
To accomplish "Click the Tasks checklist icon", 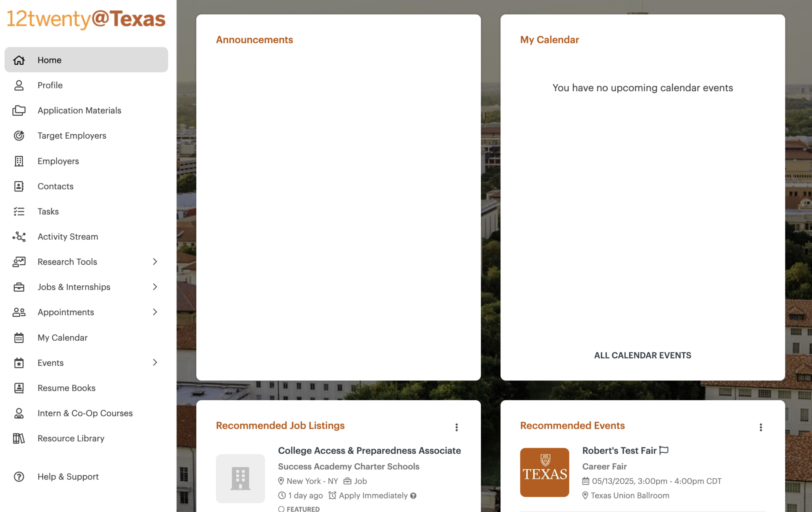I will [x=19, y=212].
